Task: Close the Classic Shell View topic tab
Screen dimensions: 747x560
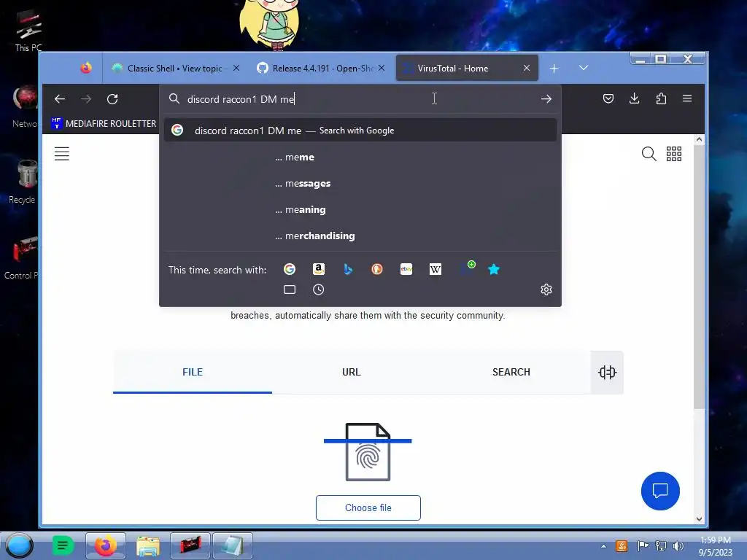Action: coord(236,68)
